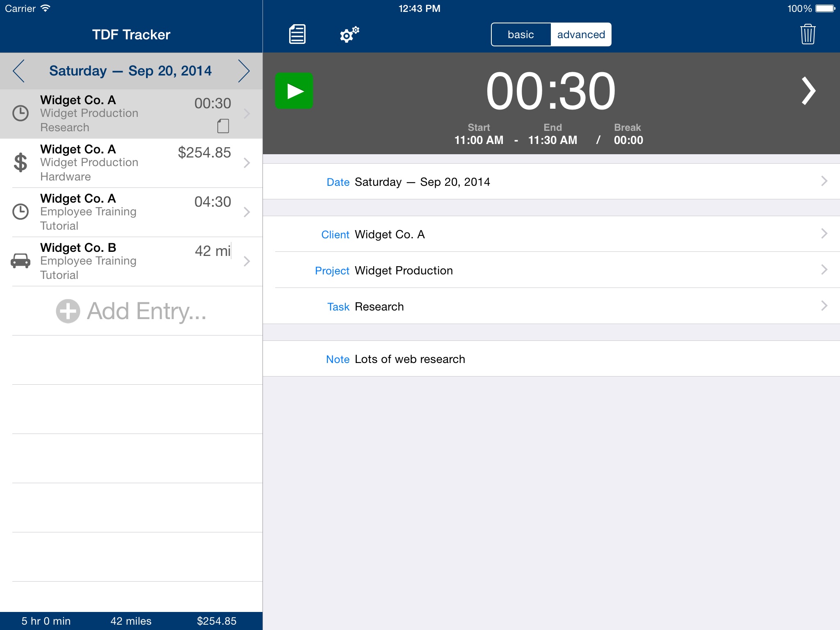Click the 12:43 PM status bar clock
Viewport: 840px width, 630px height.
pyautogui.click(x=420, y=9)
